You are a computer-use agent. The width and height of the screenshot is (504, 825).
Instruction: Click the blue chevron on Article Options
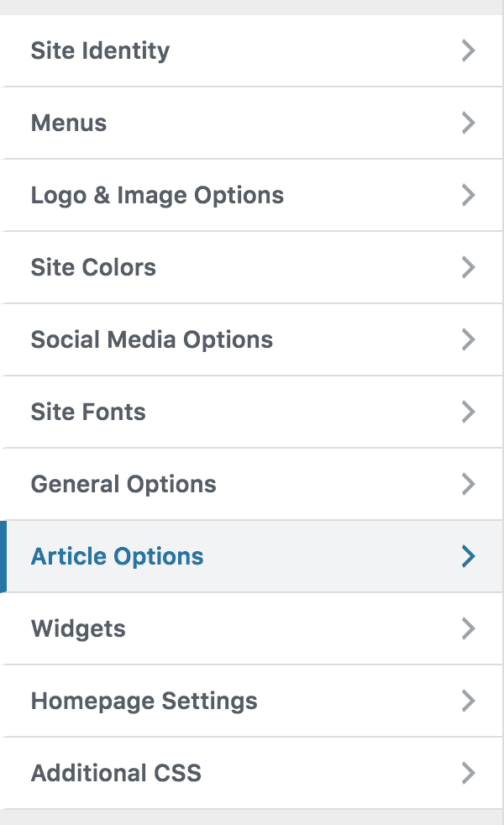(x=468, y=556)
